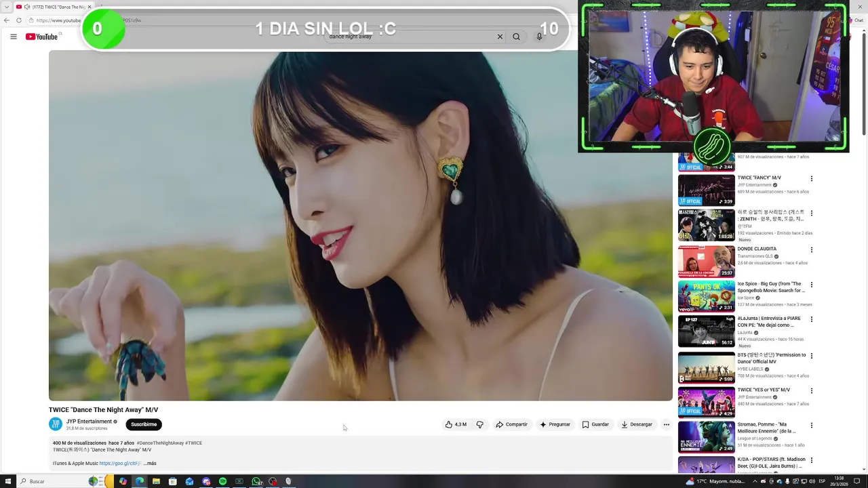Image resolution: width=868 pixels, height=488 pixels.
Task: Download the video with Descargar
Action: (x=637, y=424)
